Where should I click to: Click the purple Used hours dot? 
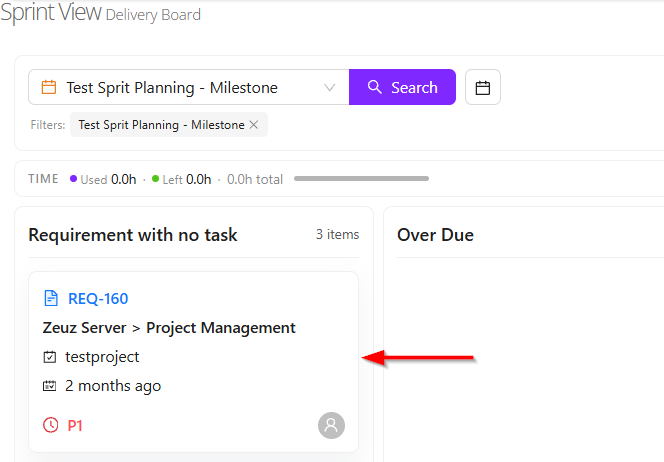[73, 179]
